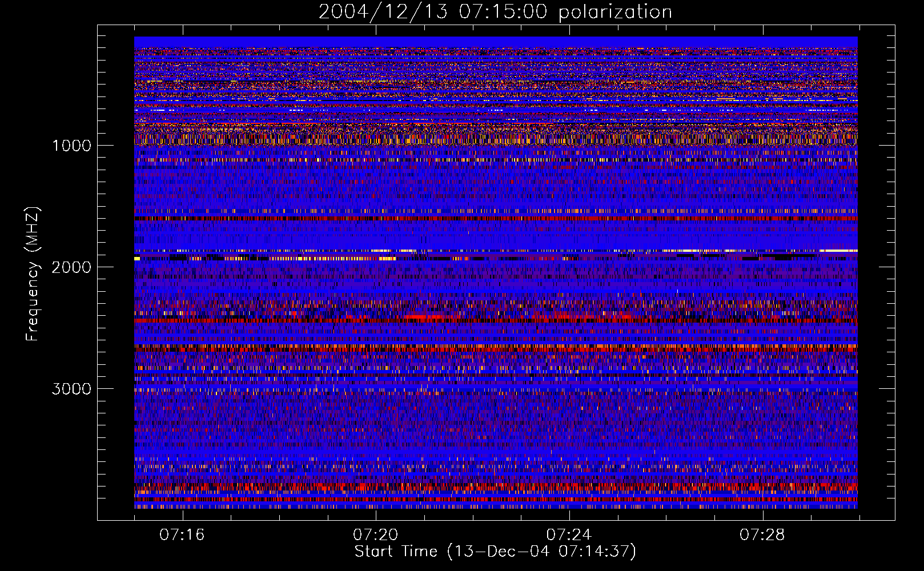Click the 07:20 time tick label

pos(376,535)
